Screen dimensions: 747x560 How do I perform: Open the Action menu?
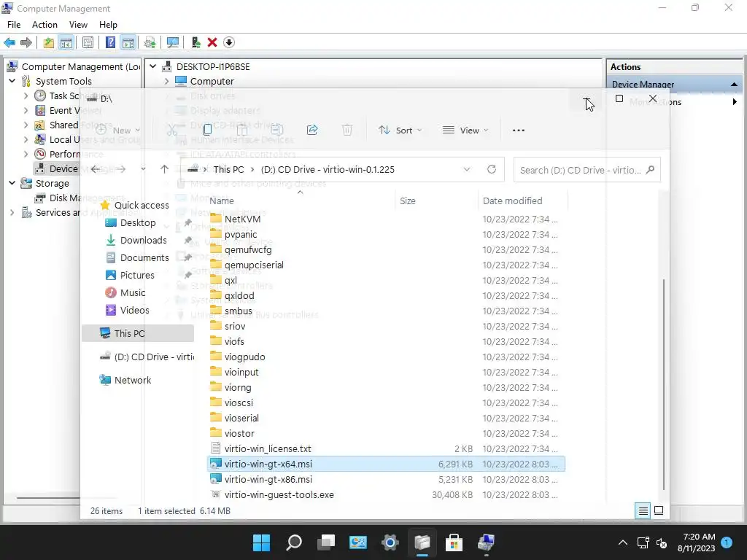point(44,25)
